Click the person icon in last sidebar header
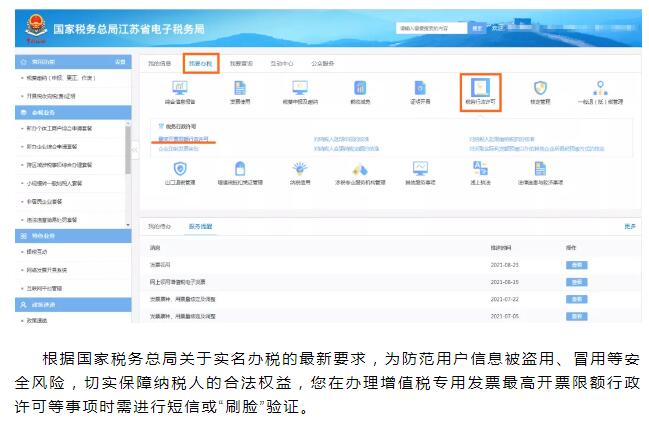649x429 pixels. [23, 305]
